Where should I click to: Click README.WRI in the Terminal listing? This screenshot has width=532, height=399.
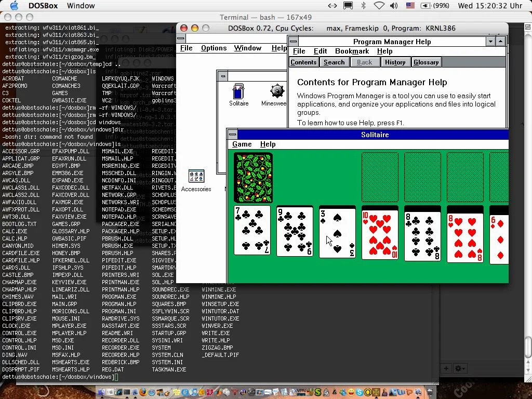117,333
